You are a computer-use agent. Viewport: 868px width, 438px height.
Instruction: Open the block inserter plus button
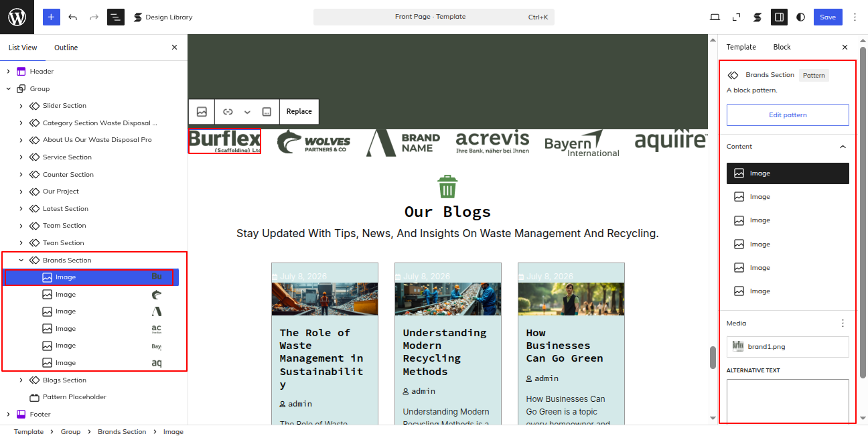pyautogui.click(x=52, y=17)
